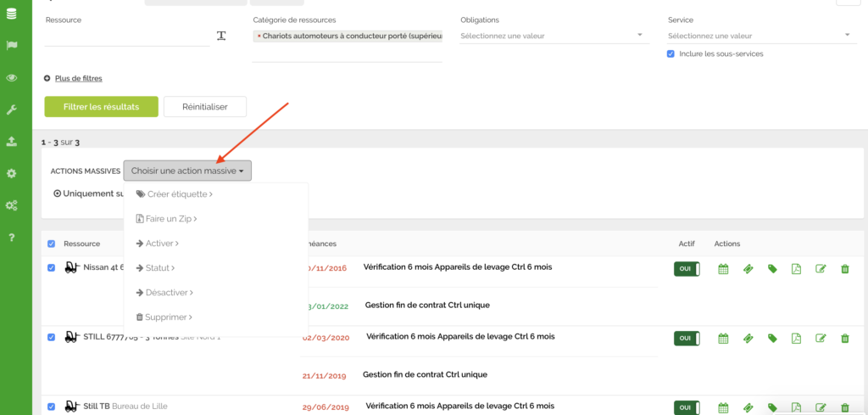This screenshot has width=868, height=415.
Task: Open the wrench tools sidebar icon
Action: [x=12, y=109]
